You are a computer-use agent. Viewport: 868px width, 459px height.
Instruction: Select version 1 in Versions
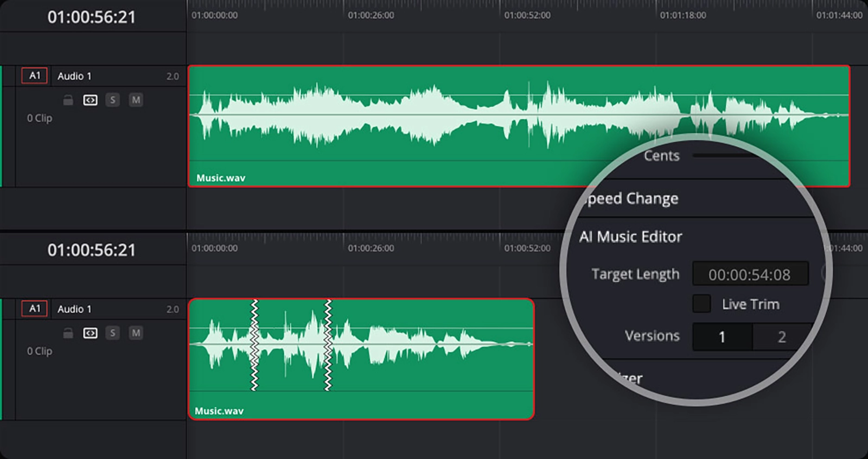pos(722,337)
